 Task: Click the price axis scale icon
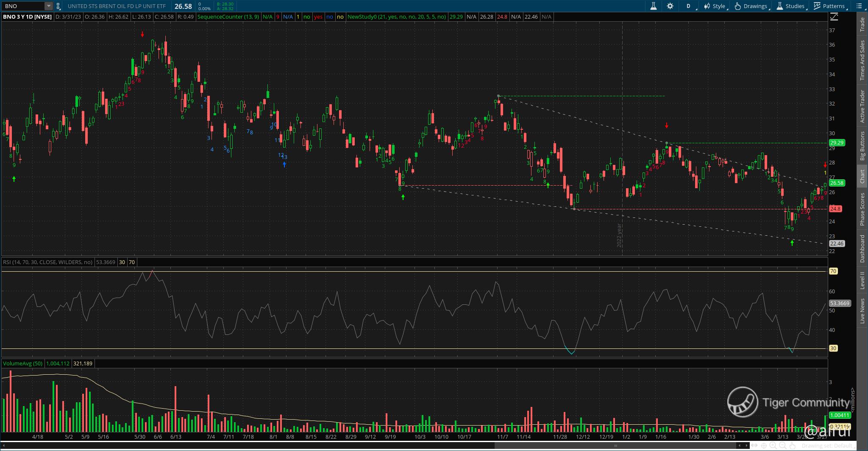[x=834, y=17]
